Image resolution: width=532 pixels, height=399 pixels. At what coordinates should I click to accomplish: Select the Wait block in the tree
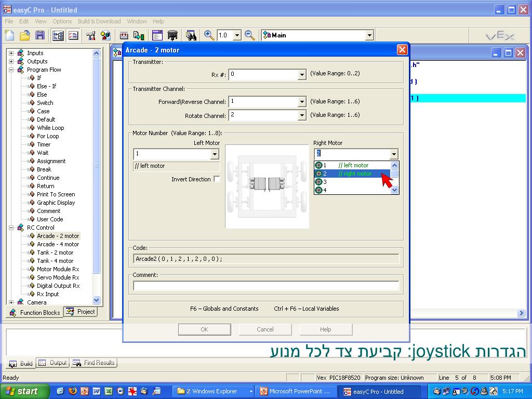[x=43, y=153]
